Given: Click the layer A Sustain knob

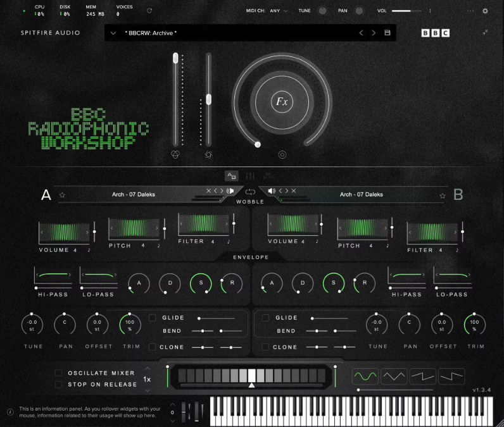Looking at the screenshot, I should click(x=201, y=283).
